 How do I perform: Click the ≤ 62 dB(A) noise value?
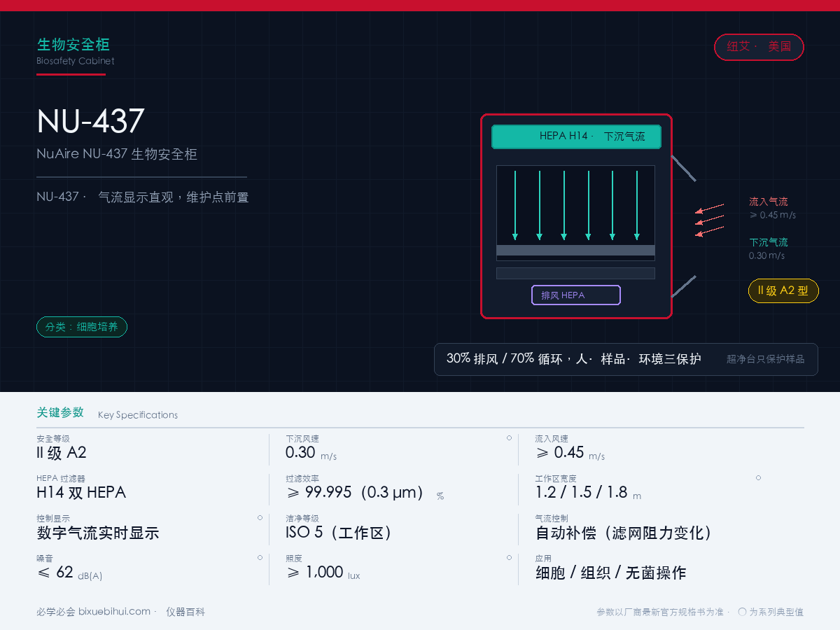[x=69, y=573]
